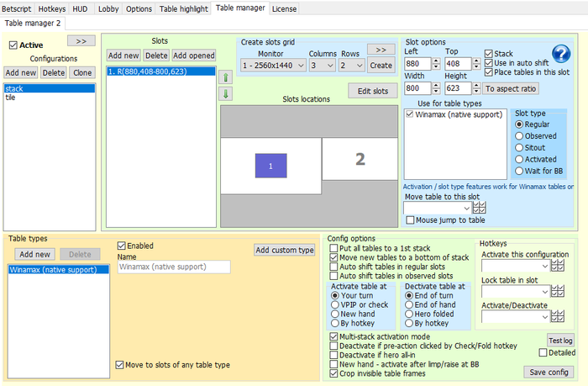588x386 pixels.
Task: Open Activate/Deactivate hotkey dropdown
Action: tap(516, 316)
